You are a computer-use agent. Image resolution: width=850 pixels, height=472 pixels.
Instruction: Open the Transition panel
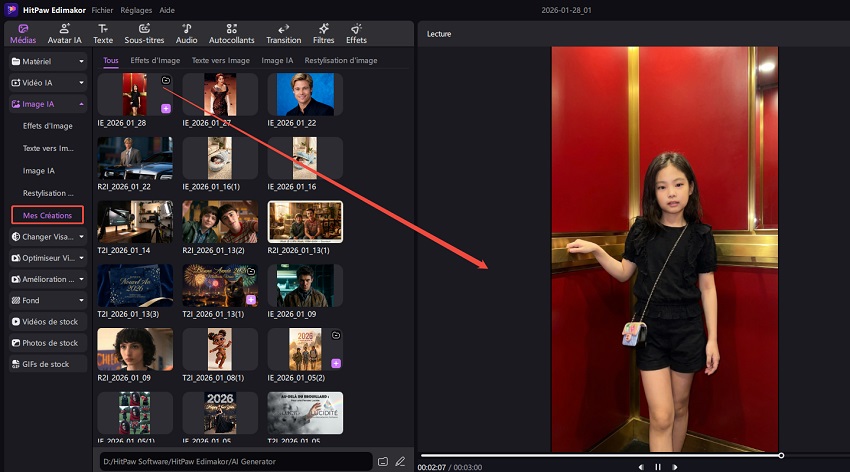283,33
